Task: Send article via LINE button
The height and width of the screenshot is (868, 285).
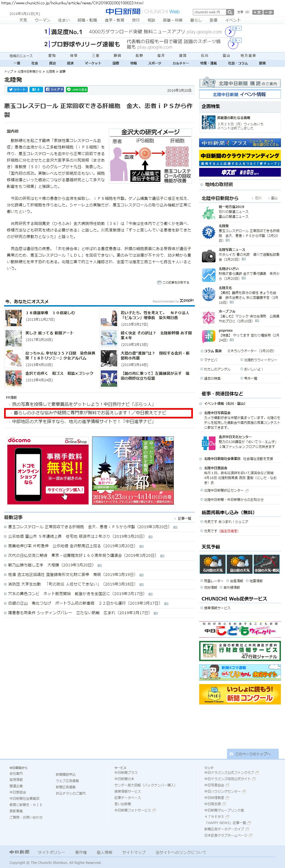Action: click(x=77, y=90)
